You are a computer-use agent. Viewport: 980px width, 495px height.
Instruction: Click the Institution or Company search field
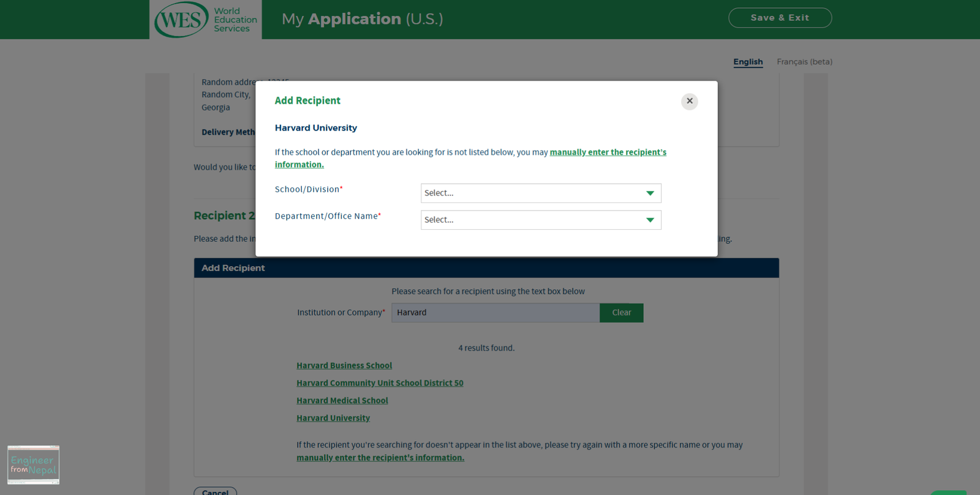496,312
